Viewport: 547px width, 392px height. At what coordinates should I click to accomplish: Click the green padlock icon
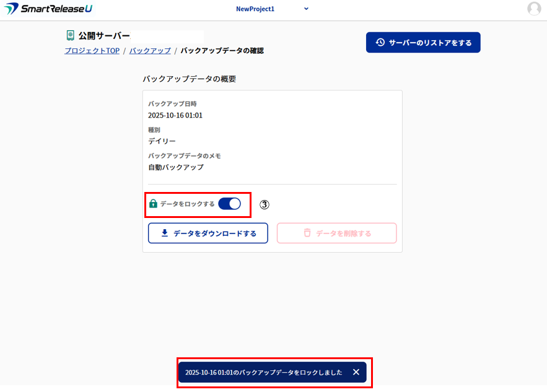click(153, 204)
